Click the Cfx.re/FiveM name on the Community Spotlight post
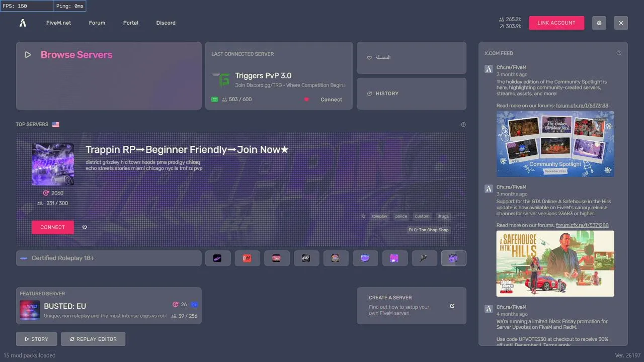Viewport: 644px width, 362px height. [x=511, y=67]
